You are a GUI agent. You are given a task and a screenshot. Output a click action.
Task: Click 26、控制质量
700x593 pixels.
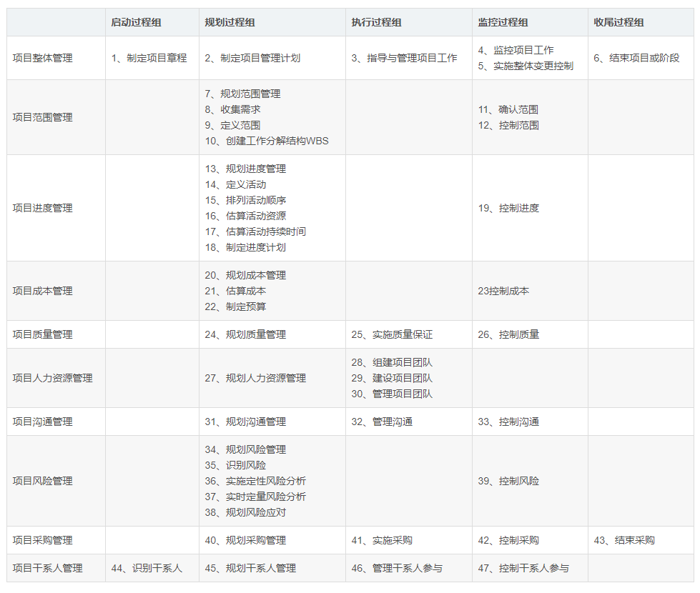pyautogui.click(x=508, y=334)
